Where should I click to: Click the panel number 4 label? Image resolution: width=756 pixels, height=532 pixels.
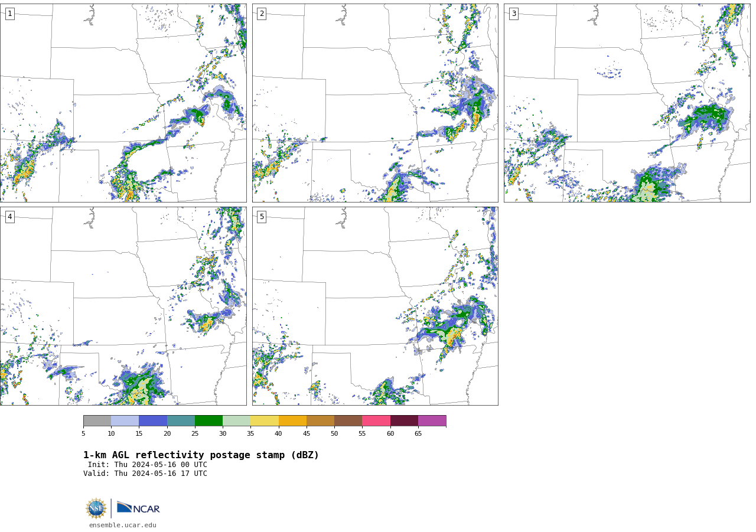[9, 217]
